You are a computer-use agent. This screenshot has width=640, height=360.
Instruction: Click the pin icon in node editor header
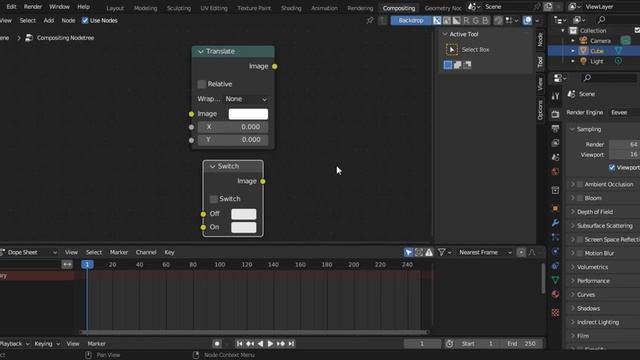coord(370,20)
